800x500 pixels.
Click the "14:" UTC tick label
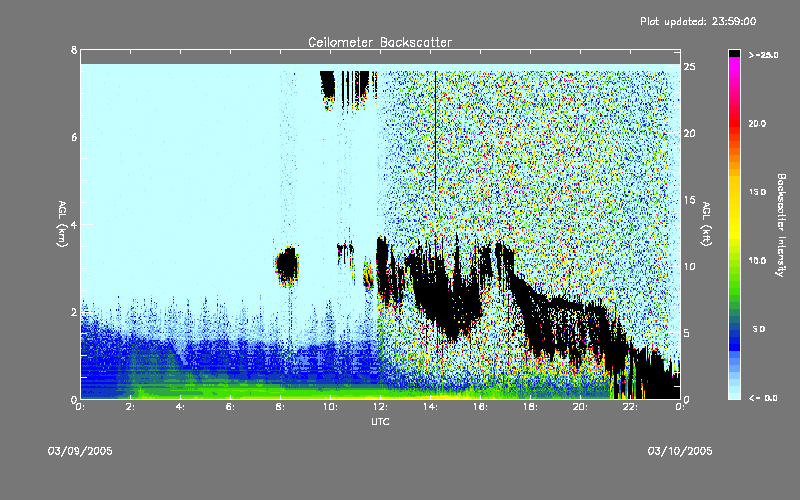pos(430,407)
